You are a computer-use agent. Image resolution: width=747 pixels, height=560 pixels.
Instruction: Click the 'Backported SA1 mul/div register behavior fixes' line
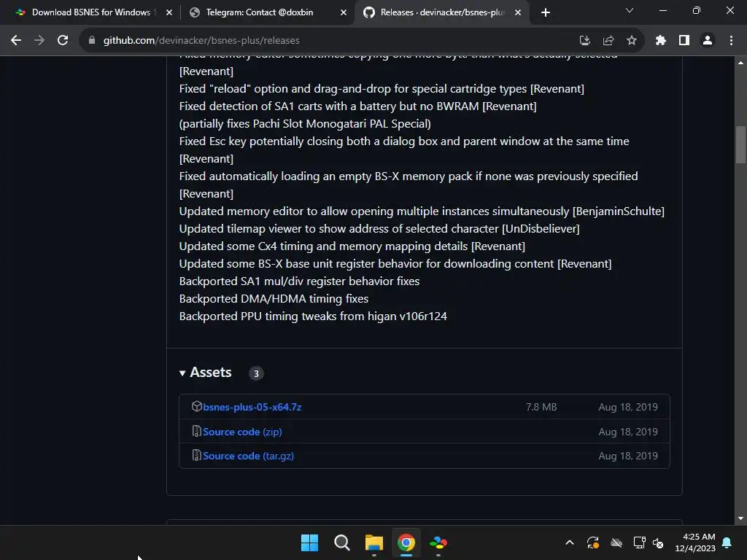pos(299,281)
